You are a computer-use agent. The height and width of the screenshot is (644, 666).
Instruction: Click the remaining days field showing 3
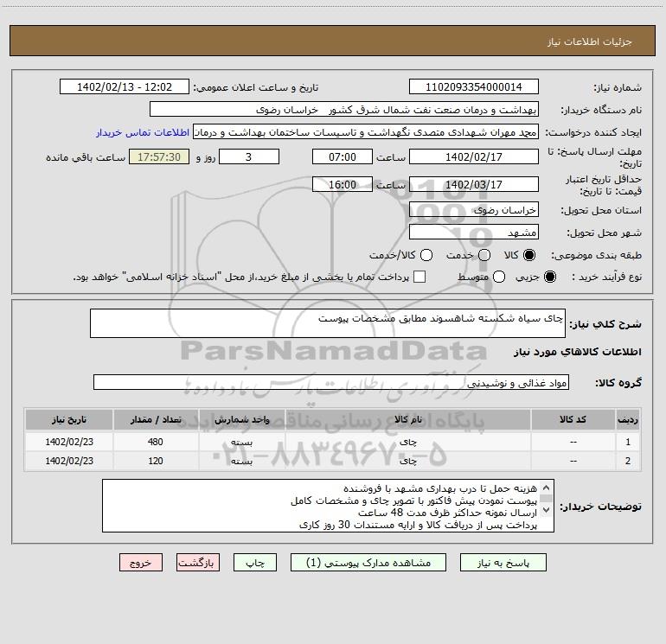click(x=249, y=156)
